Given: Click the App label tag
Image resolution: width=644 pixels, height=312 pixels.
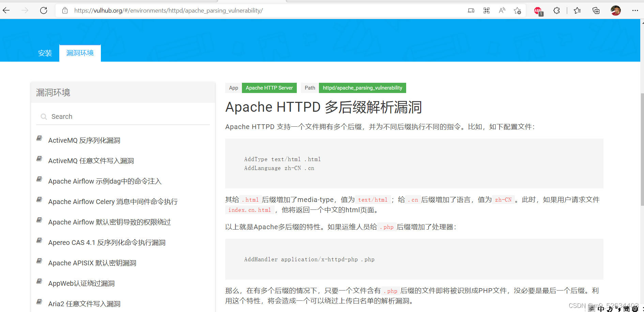Looking at the screenshot, I should pos(233,88).
